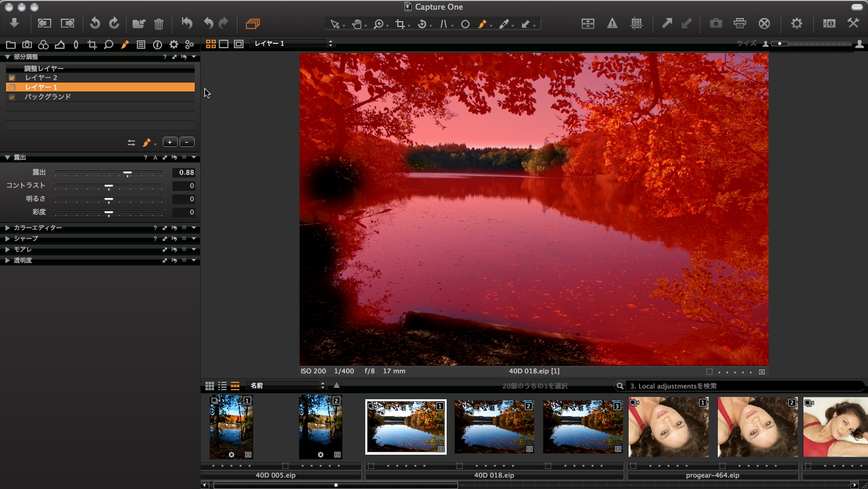Uncheck the バックグランド layer
868x489 pixels.
tap(11, 96)
